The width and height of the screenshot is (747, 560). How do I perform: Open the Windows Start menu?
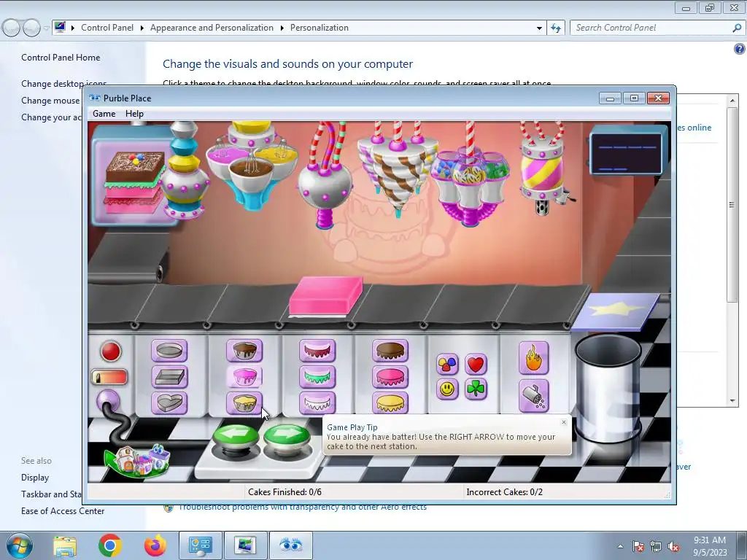point(20,545)
